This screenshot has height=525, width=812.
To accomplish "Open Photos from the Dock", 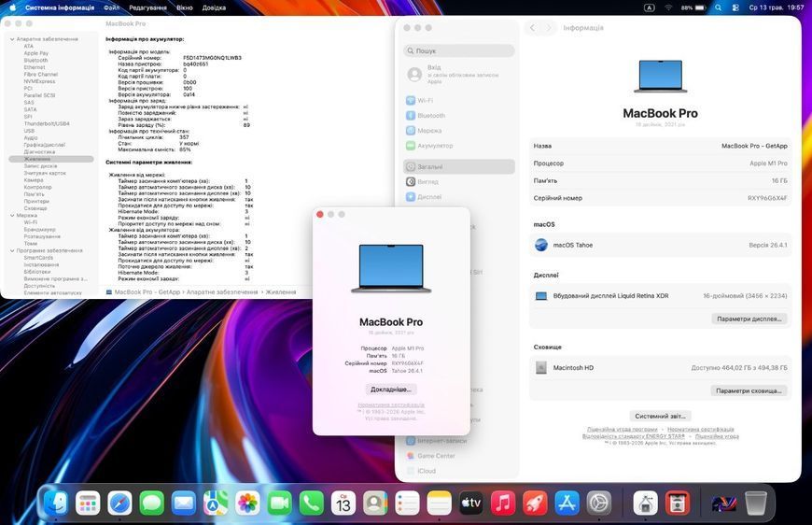I will click(247, 503).
